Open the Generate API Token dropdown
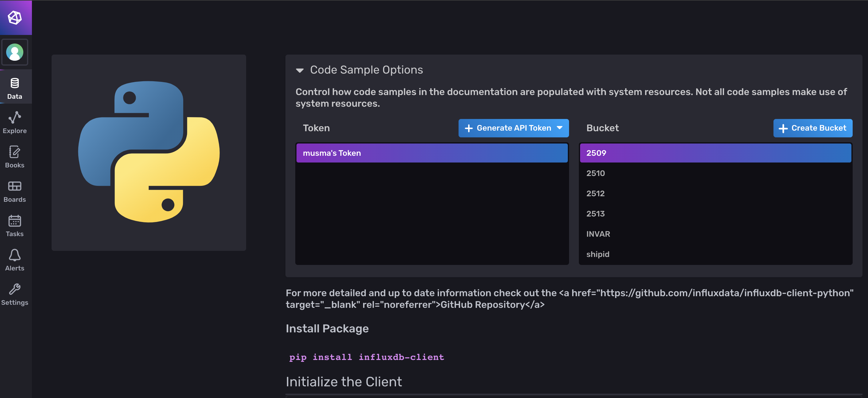Viewport: 868px width, 398px height. click(x=513, y=128)
